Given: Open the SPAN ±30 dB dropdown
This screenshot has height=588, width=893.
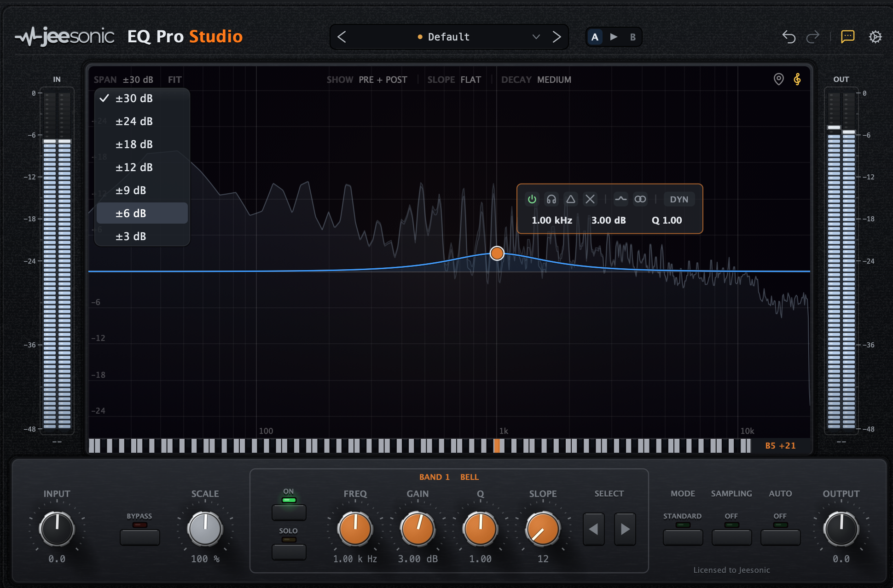Looking at the screenshot, I should tap(123, 80).
